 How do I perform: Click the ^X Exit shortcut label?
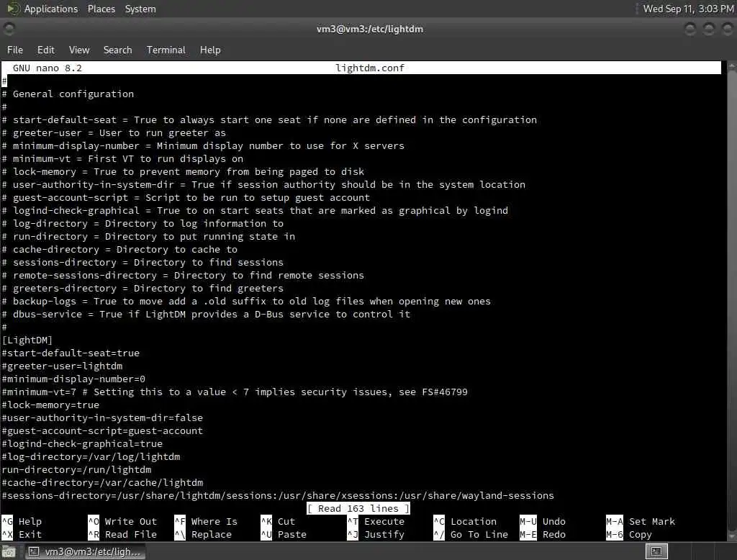pos(22,535)
